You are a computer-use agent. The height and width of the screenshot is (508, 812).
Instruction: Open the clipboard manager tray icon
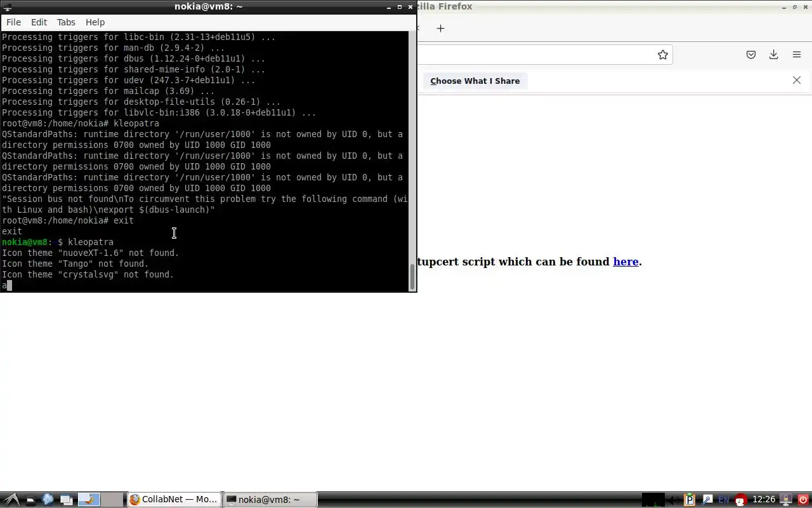tap(690, 500)
